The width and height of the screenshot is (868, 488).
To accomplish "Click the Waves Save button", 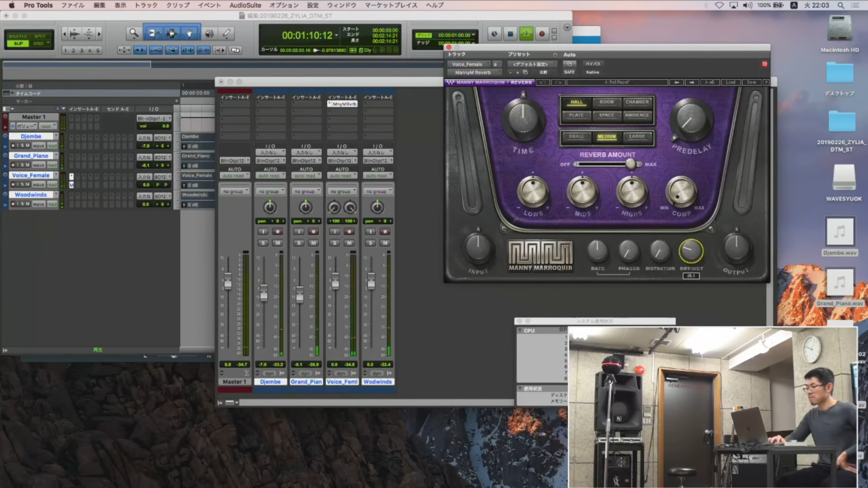I will pos(752,82).
